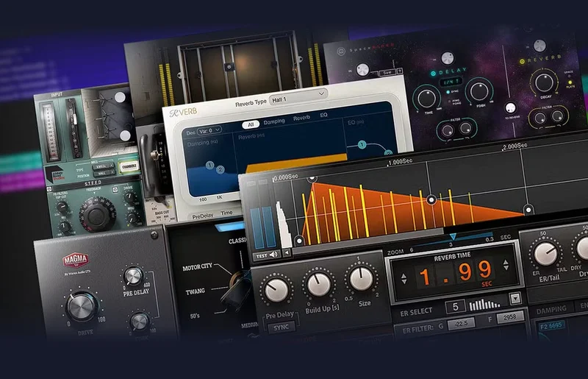Image resolution: width=588 pixels, height=379 pixels.
Task: Select the Damping tab in RVerb
Action: (274, 121)
